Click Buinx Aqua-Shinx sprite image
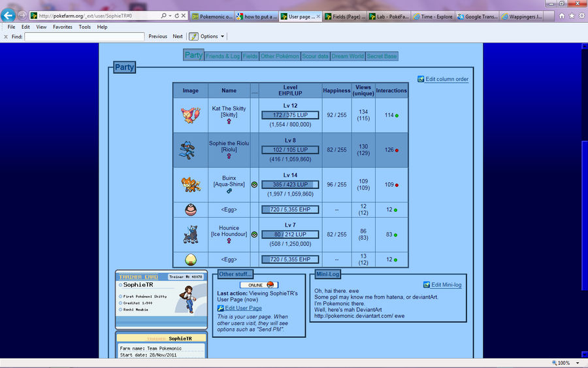The height and width of the screenshot is (368, 588). 191,184
